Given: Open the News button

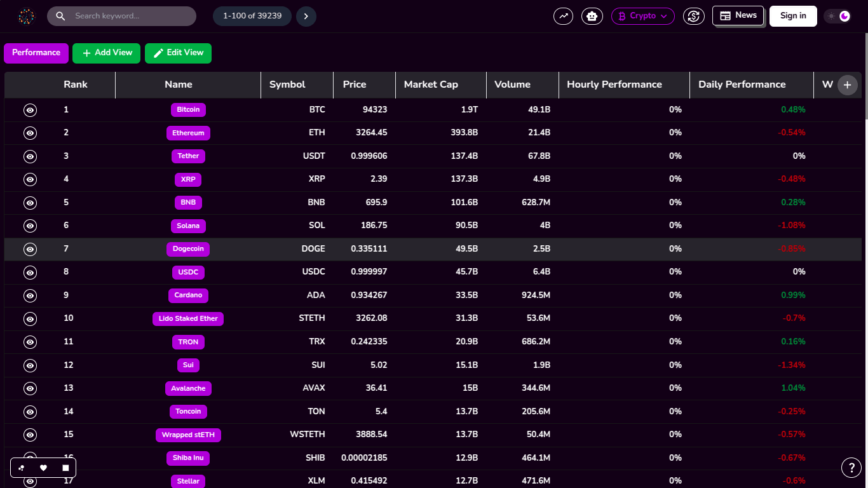Looking at the screenshot, I should pos(738,15).
